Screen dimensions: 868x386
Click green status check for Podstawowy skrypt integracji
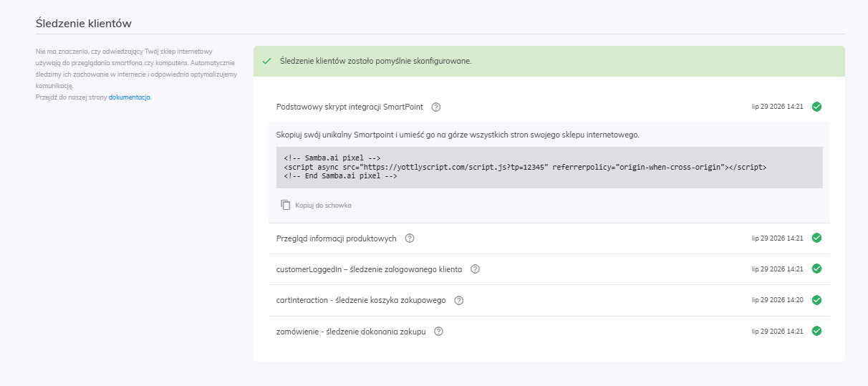click(x=816, y=107)
